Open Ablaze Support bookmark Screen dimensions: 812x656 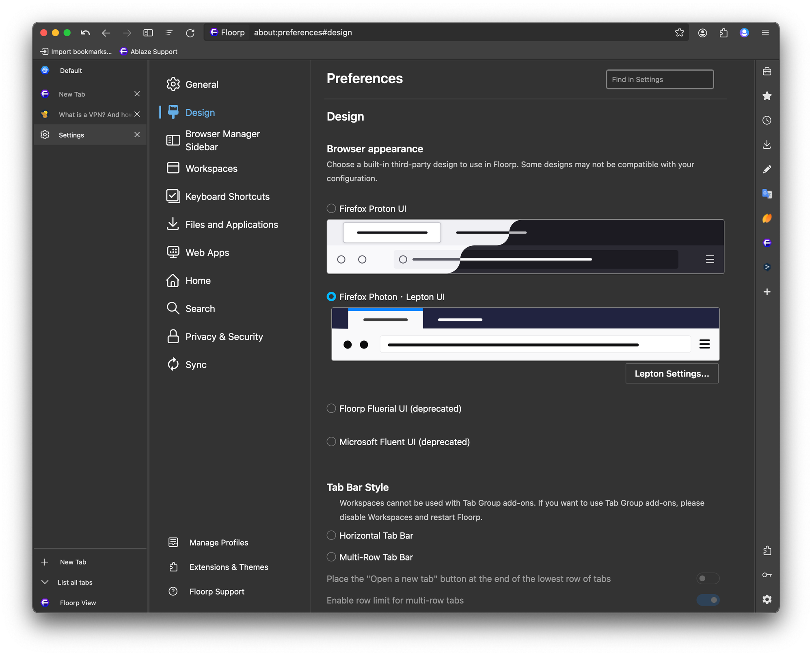(x=149, y=52)
